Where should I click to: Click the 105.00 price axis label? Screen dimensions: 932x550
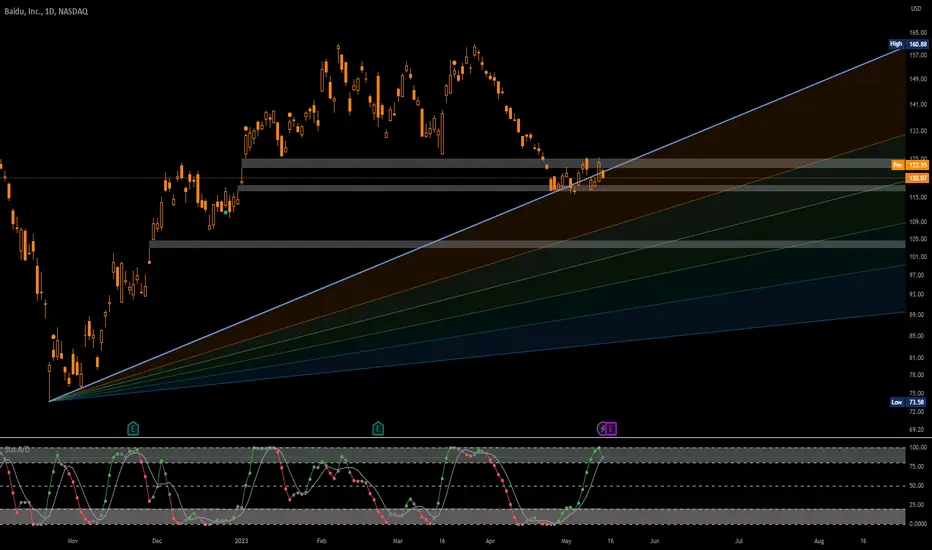pos(918,239)
